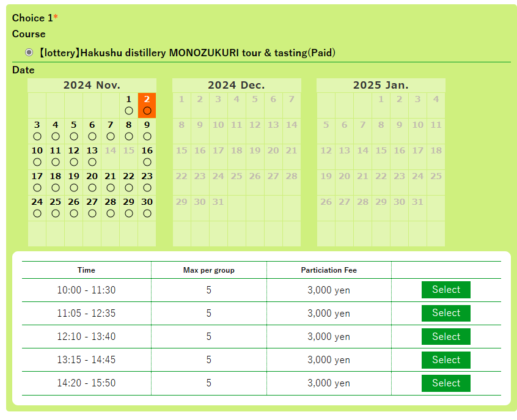Screen dimensions: 517x420
Task: Select November 5 date cell
Action: pyautogui.click(x=73, y=131)
